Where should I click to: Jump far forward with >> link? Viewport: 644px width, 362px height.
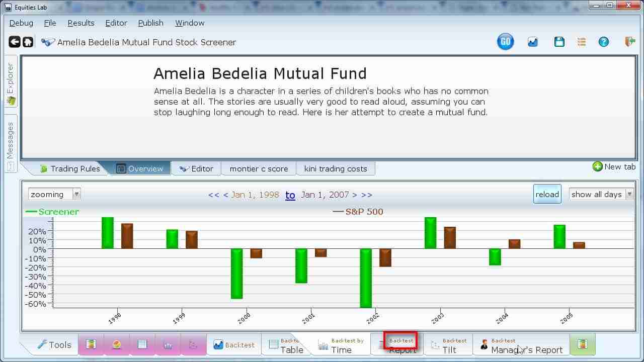(367, 195)
